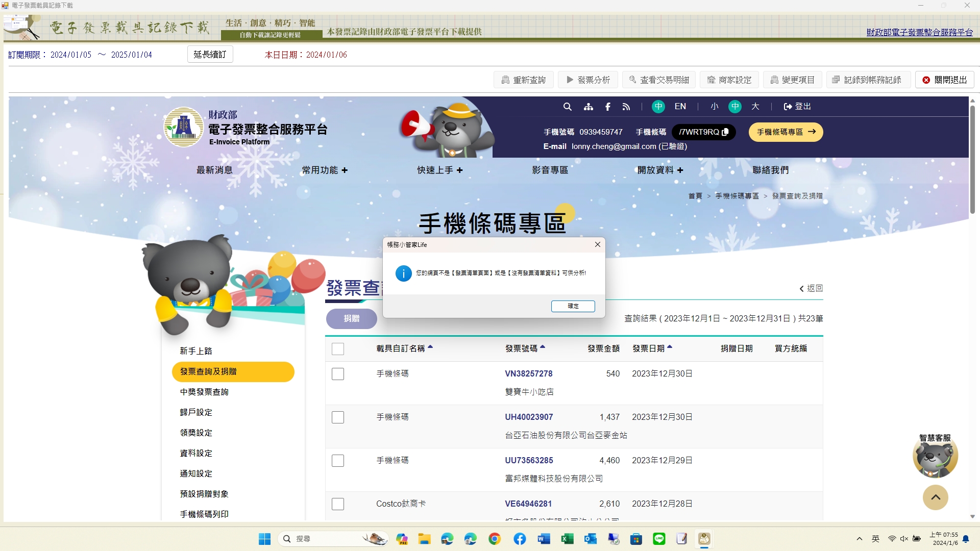Sort by 發票日期 column

click(652, 348)
